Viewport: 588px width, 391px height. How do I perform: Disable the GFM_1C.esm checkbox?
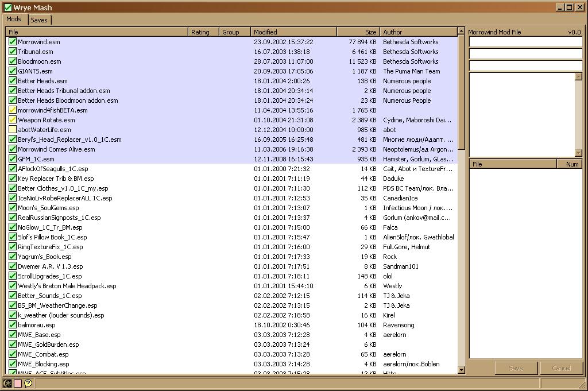pos(13,158)
